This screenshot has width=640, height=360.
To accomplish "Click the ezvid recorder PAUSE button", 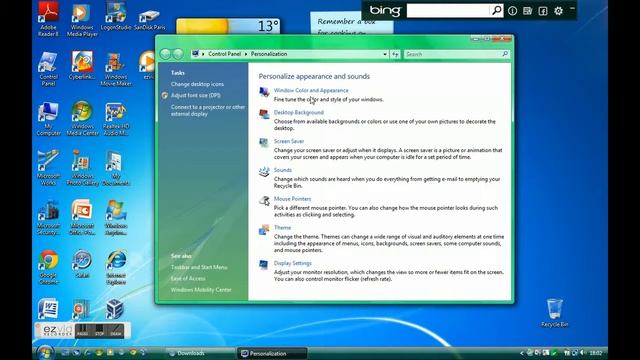I will coord(82,331).
